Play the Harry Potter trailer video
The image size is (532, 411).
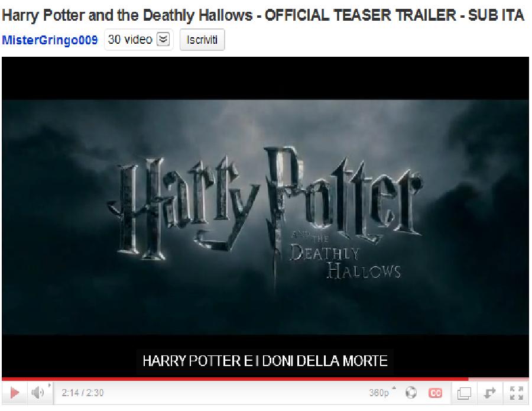pos(14,393)
